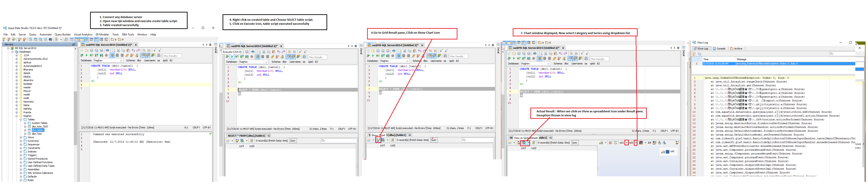
Task: Open folder '6' in Servers-tree window's main toolbar
Action: coord(121,39)
